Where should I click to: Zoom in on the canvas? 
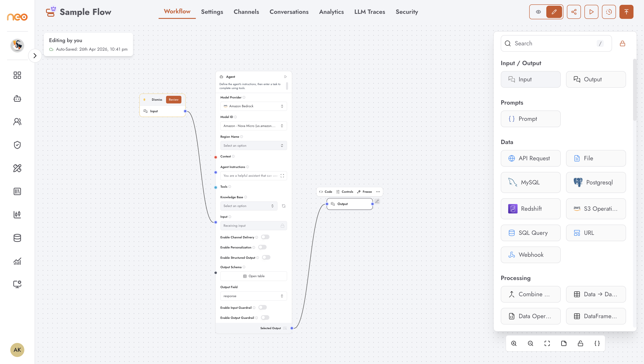(x=514, y=343)
